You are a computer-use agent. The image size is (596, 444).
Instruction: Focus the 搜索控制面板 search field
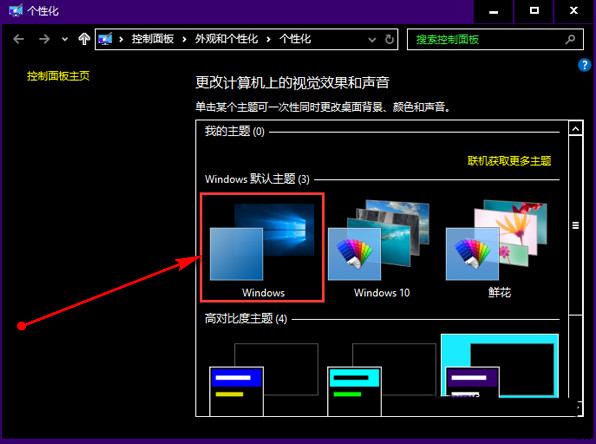487,39
